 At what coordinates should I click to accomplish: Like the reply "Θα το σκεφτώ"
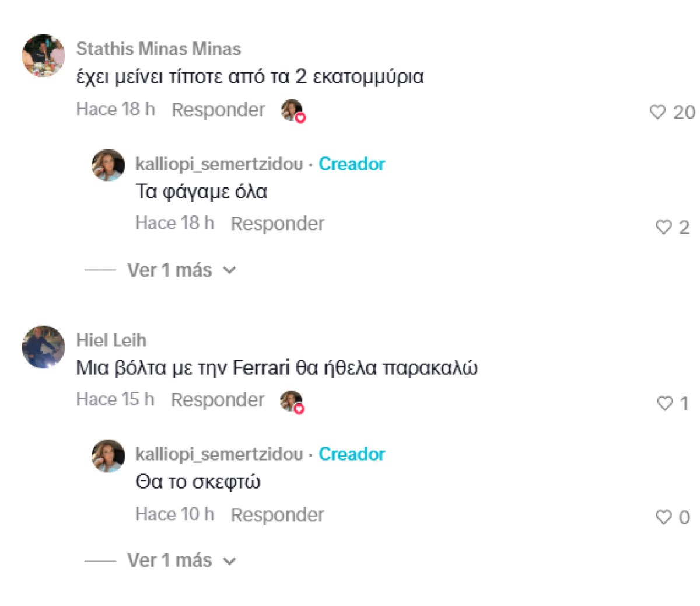point(663,516)
